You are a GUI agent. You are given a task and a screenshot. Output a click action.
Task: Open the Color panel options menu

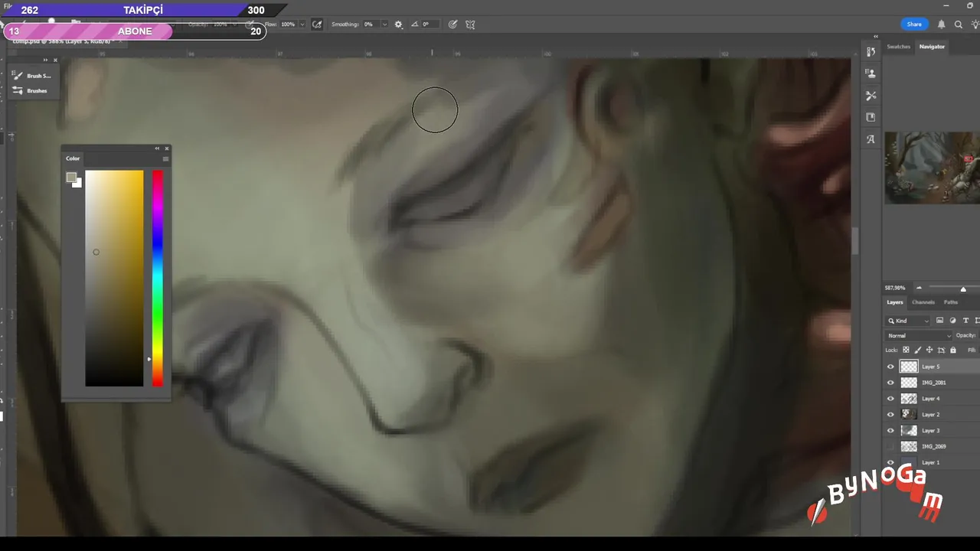tap(165, 158)
